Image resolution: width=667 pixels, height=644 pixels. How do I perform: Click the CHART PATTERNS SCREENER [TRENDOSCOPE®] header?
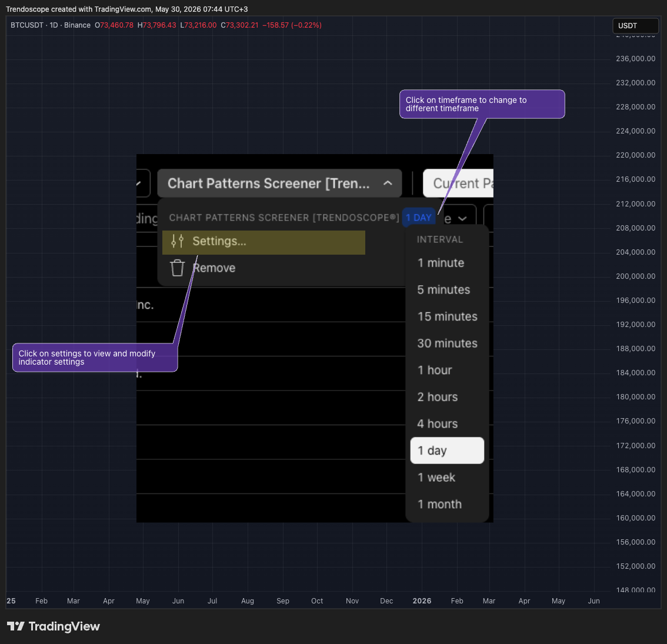click(284, 218)
